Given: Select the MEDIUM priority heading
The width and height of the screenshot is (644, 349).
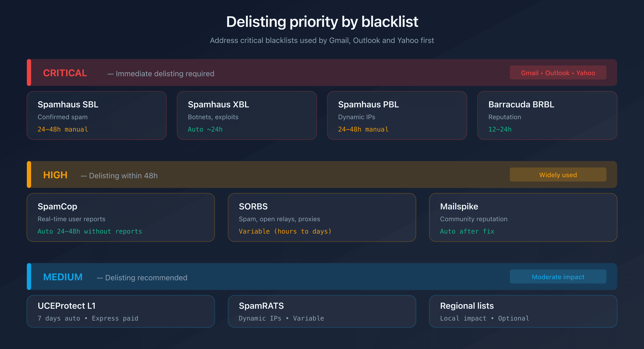Looking at the screenshot, I should 63,277.
